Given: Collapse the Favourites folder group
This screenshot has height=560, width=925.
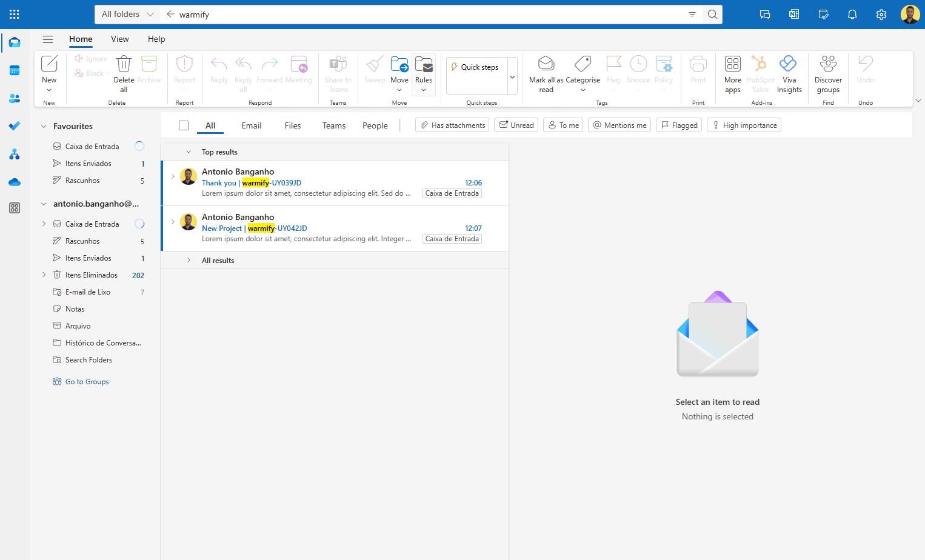Looking at the screenshot, I should pyautogui.click(x=44, y=126).
